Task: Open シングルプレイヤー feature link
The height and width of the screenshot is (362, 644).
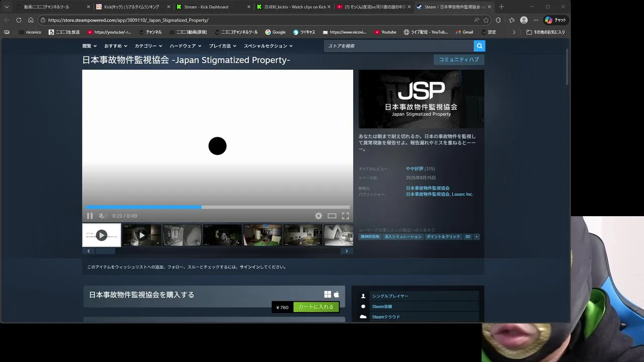Action: pyautogui.click(x=390, y=296)
